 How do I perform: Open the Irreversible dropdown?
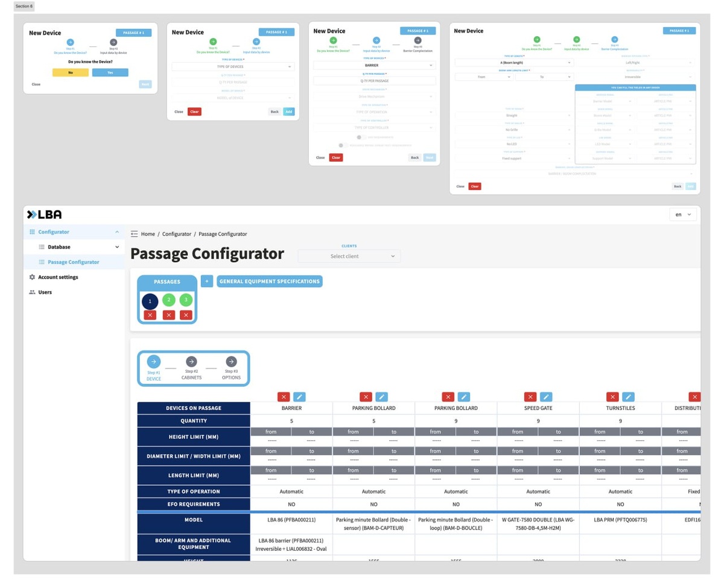(635, 77)
